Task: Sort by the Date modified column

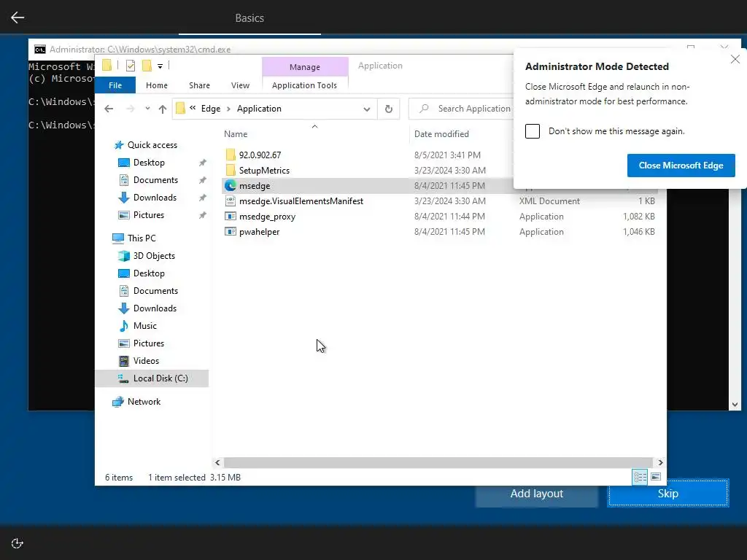Action: pos(441,134)
